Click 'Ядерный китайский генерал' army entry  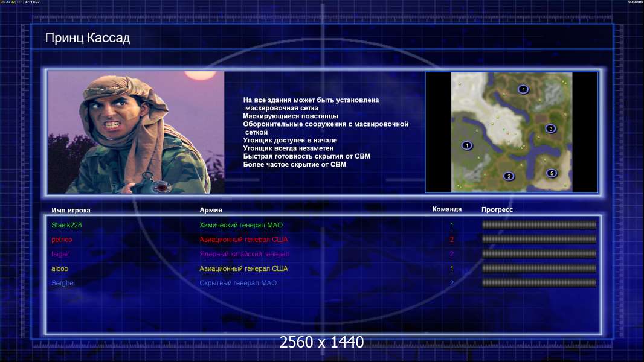tap(245, 254)
